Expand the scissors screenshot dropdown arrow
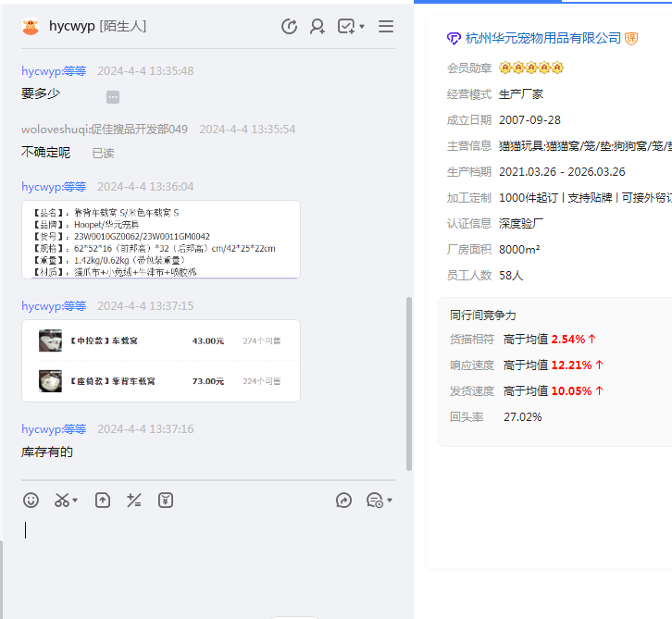Viewport: 672px width, 619px height. (x=75, y=501)
